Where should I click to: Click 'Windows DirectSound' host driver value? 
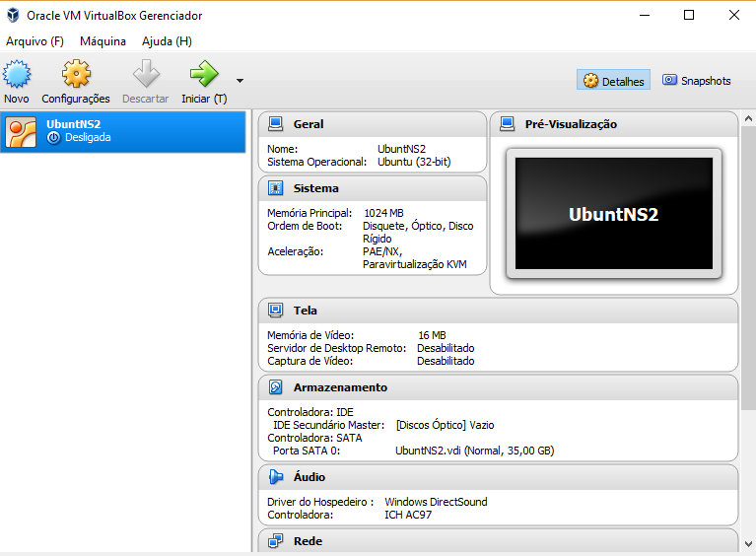point(436,502)
